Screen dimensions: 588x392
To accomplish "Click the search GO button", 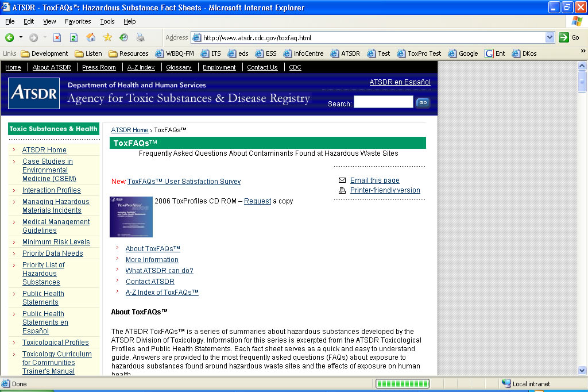I will point(423,102).
